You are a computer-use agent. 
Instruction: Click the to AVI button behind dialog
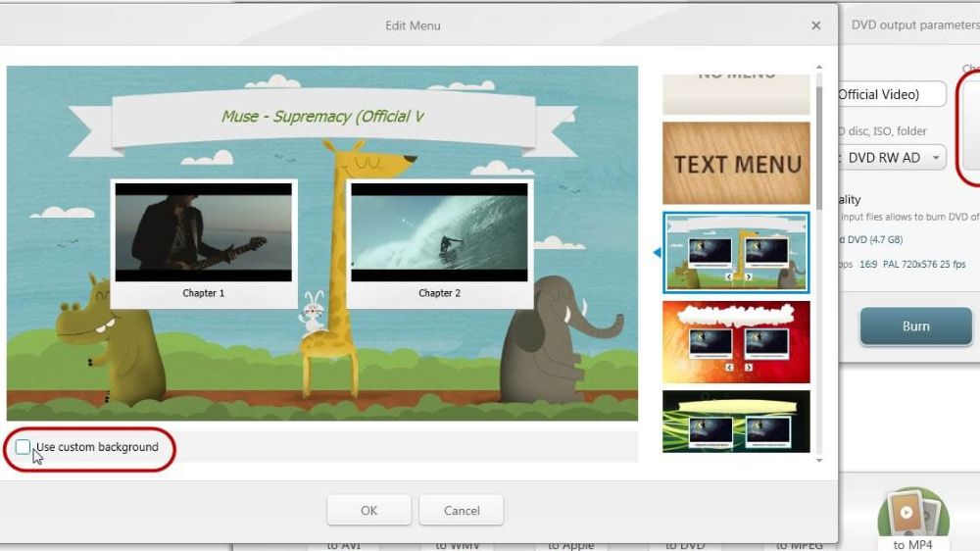click(x=344, y=546)
